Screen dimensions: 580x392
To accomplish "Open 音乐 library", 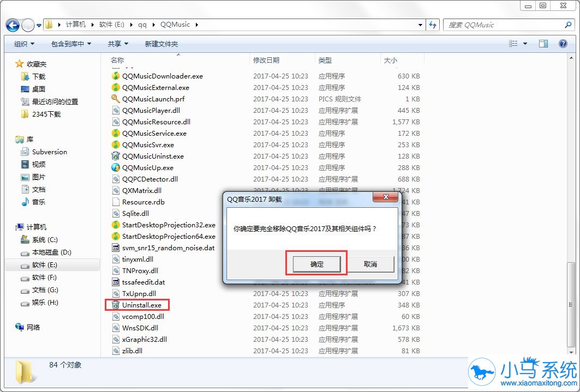I will (39, 202).
